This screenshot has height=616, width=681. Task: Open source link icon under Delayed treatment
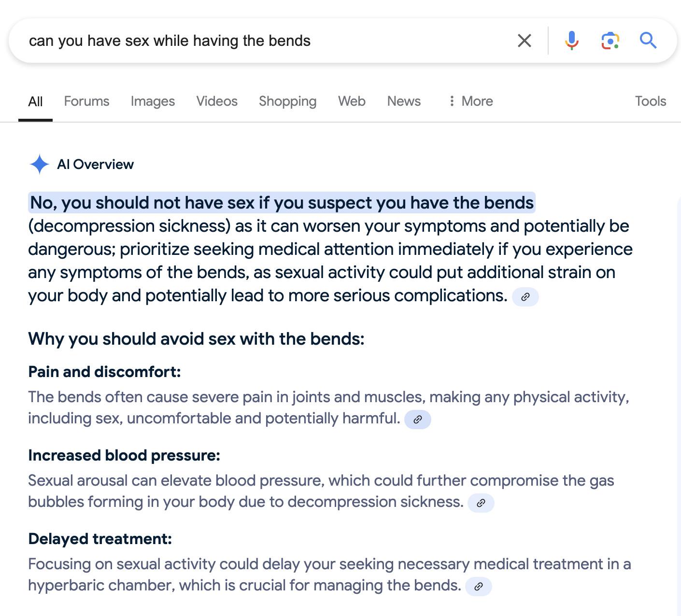479,587
